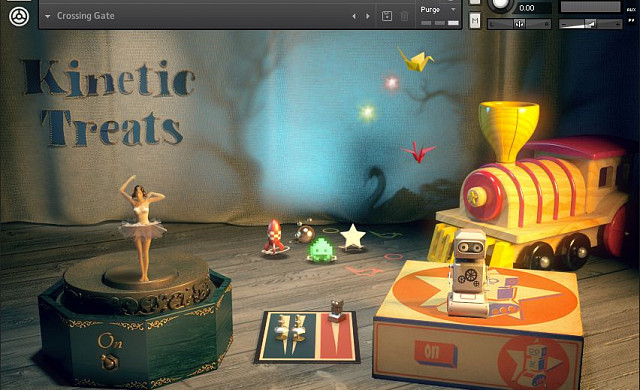Mute the instrument with M button

[475, 20]
